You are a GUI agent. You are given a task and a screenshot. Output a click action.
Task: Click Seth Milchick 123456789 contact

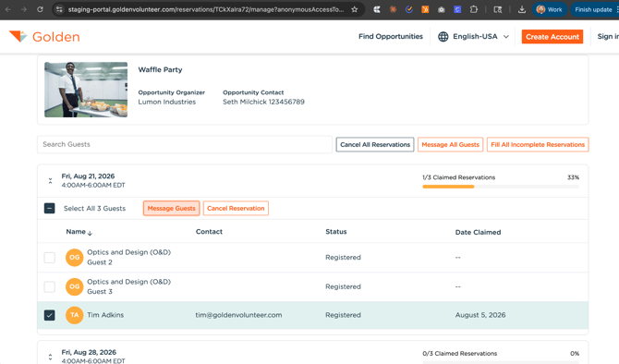point(263,102)
